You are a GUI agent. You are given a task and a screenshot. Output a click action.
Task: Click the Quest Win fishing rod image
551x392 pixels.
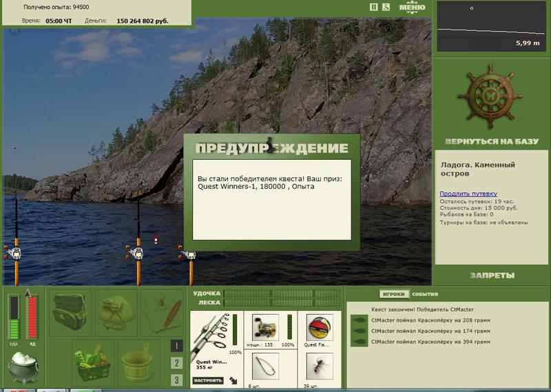[x=210, y=335]
